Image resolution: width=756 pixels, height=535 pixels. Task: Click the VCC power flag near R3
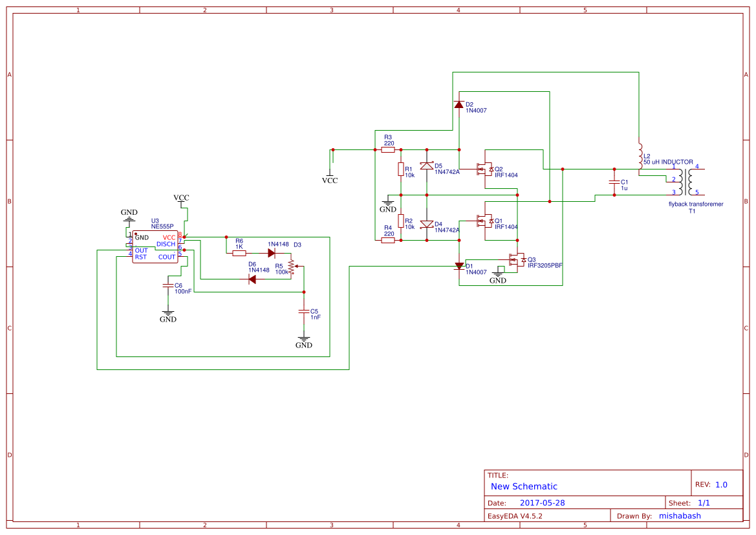coord(331,175)
